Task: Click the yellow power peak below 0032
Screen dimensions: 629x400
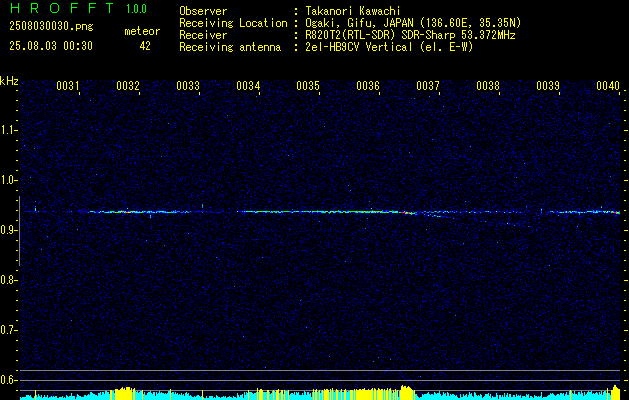Action: [x=126, y=392]
